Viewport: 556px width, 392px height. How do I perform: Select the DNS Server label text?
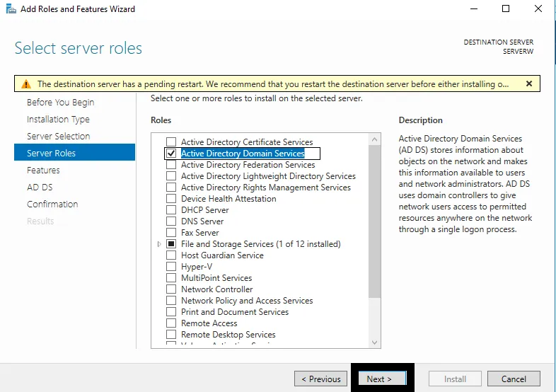[x=202, y=221]
